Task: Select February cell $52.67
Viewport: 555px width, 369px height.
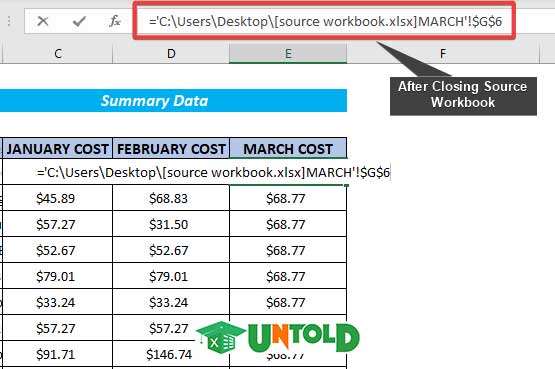Action: pyautogui.click(x=171, y=250)
